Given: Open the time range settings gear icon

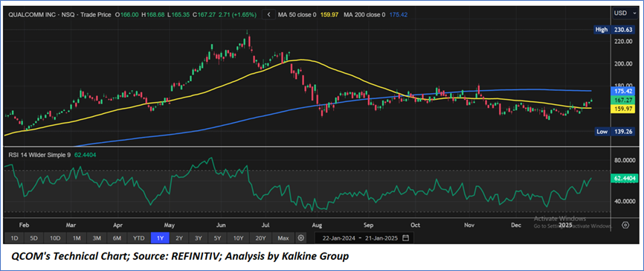Looking at the screenshot, I should (301, 237).
